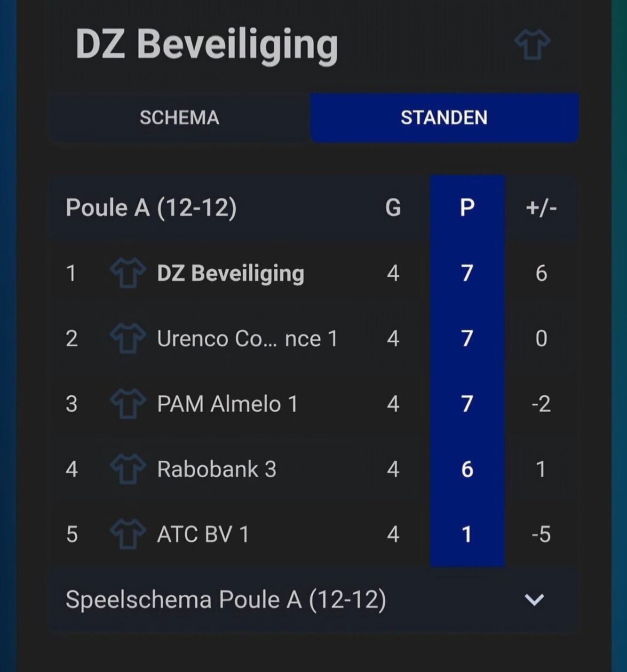Click the ATC BV 1 jersey icon
Viewport: 627px width, 672px height.
tap(128, 534)
